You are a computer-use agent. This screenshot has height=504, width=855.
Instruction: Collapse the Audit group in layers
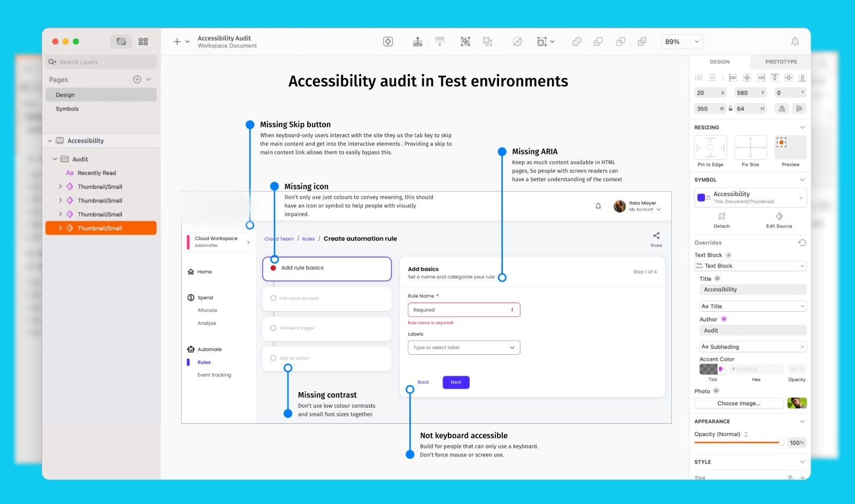tap(55, 159)
